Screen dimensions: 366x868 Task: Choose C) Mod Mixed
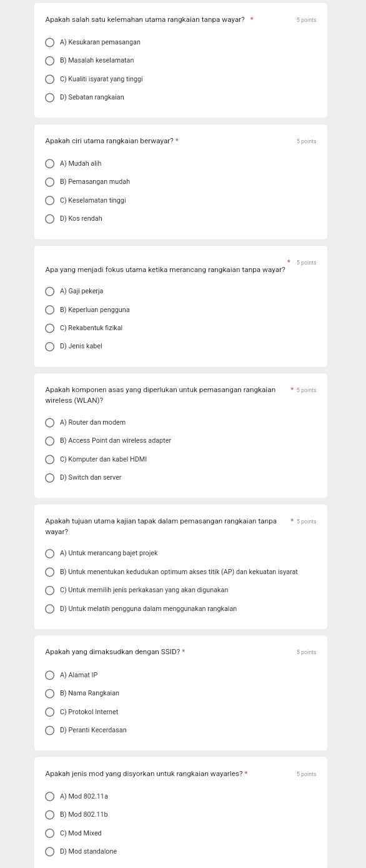click(49, 833)
